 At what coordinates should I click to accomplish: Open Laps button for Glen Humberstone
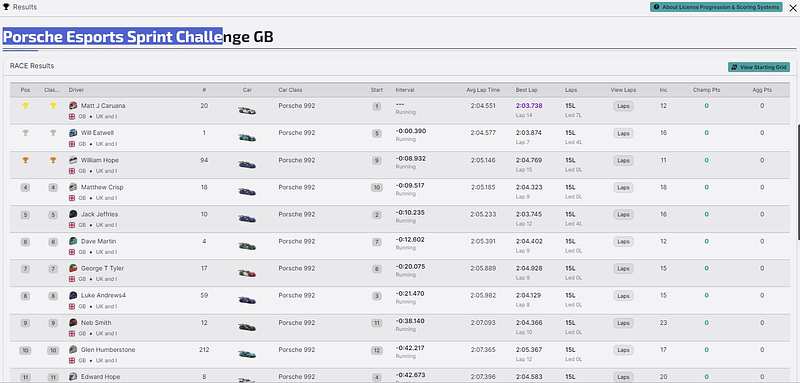point(623,350)
